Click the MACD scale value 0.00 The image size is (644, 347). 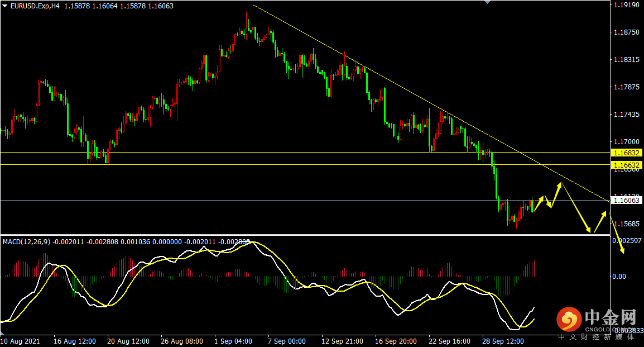click(x=619, y=277)
